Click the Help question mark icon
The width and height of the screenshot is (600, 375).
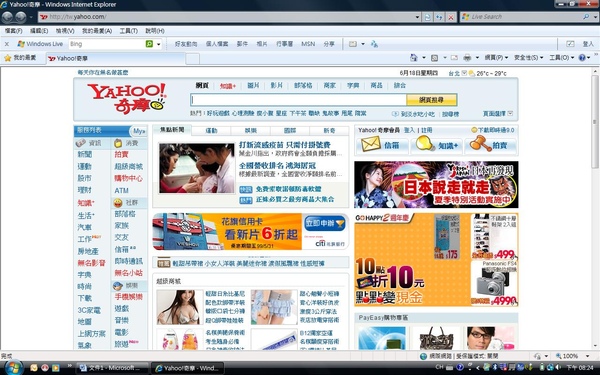(x=582, y=58)
